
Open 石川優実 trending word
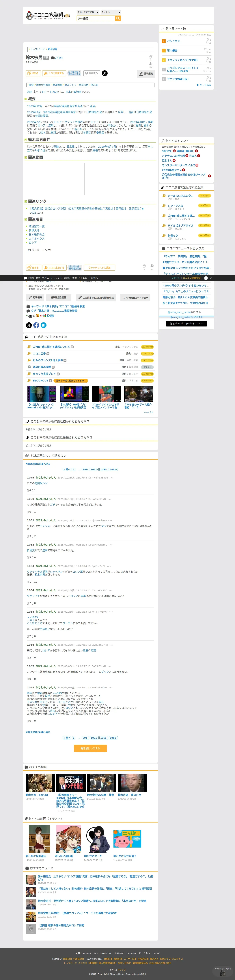pos(172,51)
